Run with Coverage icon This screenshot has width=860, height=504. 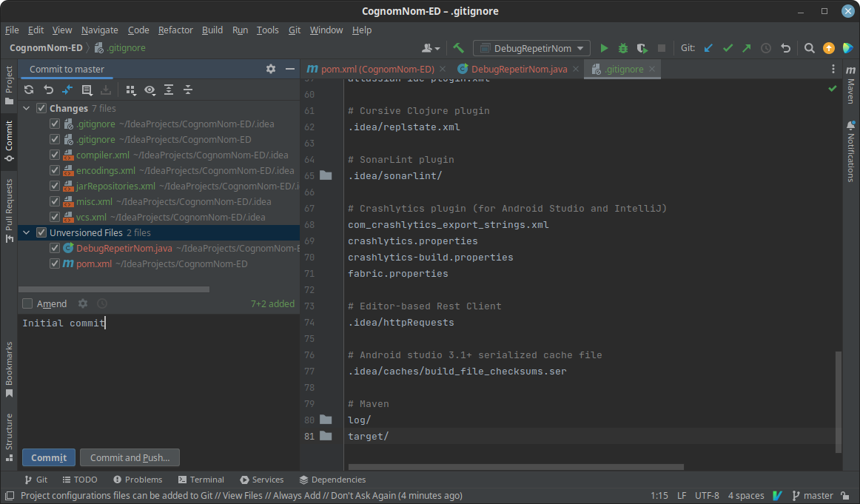point(642,48)
